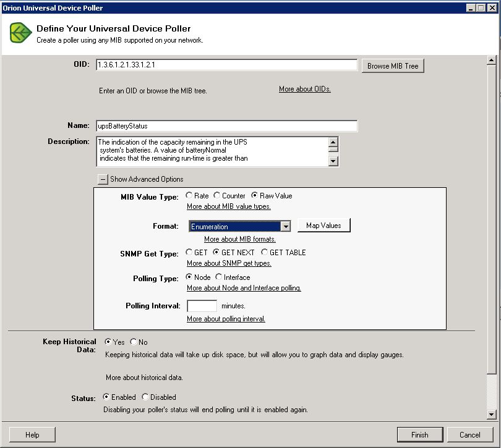Screen dimensions: 501x448
Task: Click the main panel scroll up arrow
Action: point(492,60)
